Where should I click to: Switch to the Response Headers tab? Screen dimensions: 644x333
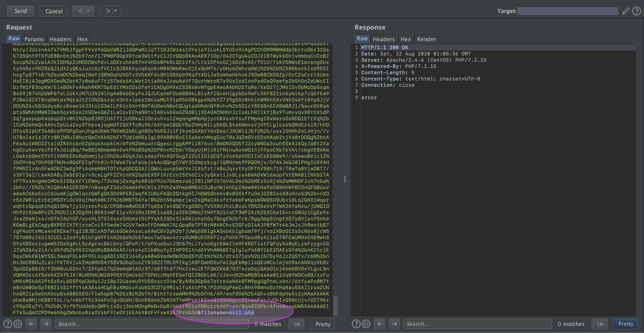[384, 39]
